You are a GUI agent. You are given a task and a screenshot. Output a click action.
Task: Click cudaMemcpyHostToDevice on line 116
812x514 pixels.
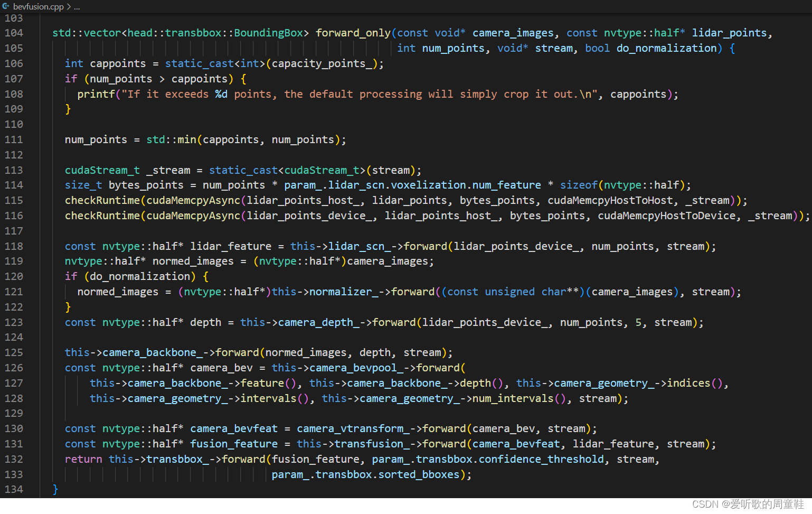(666, 216)
